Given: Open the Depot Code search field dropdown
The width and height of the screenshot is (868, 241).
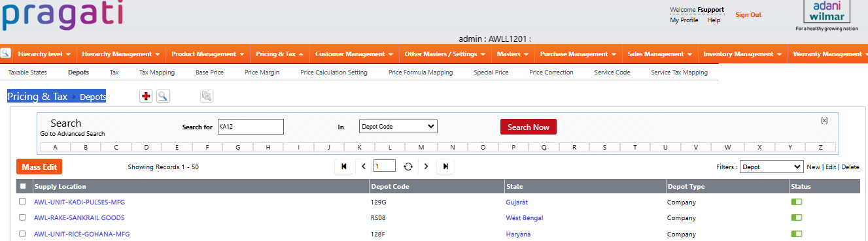Looking at the screenshot, I should tap(398, 127).
